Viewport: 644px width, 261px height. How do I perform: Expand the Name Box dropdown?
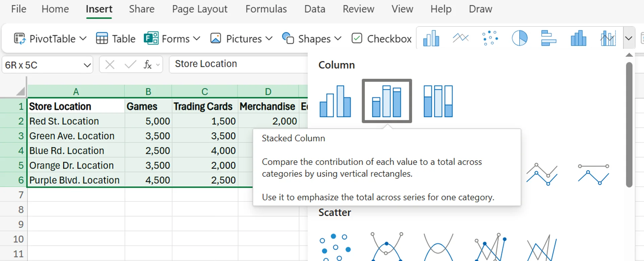(87, 65)
